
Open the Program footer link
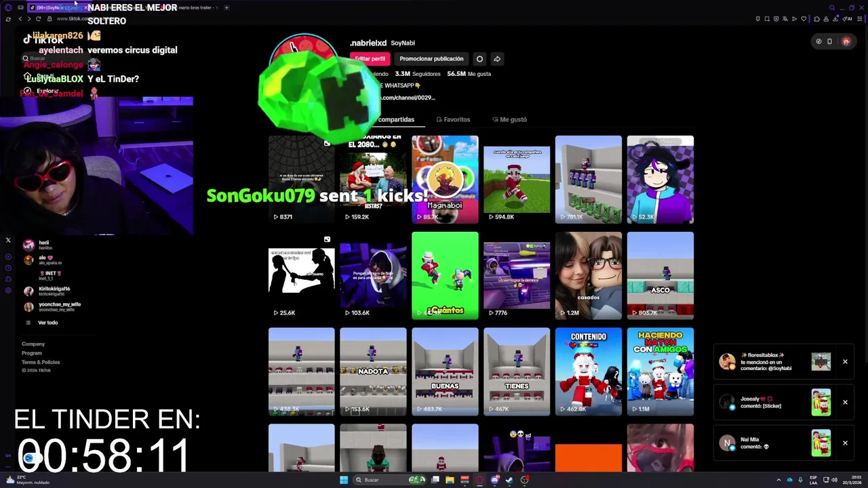(x=32, y=353)
